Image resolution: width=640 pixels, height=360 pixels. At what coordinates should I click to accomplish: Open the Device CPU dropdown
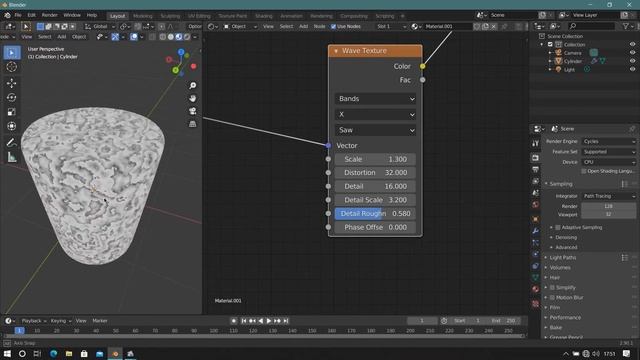point(609,162)
